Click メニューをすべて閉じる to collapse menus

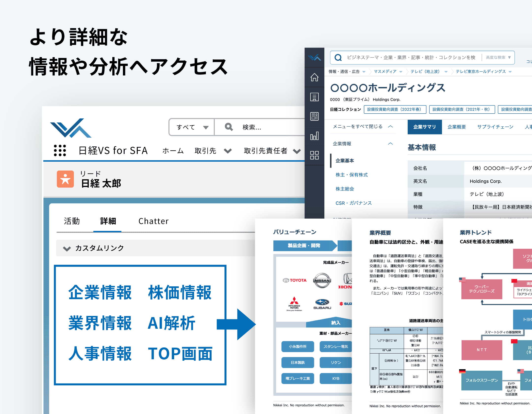[x=363, y=126]
